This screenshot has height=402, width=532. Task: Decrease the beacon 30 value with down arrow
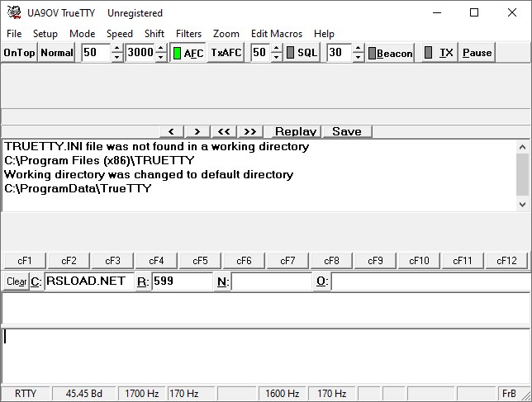(x=359, y=57)
